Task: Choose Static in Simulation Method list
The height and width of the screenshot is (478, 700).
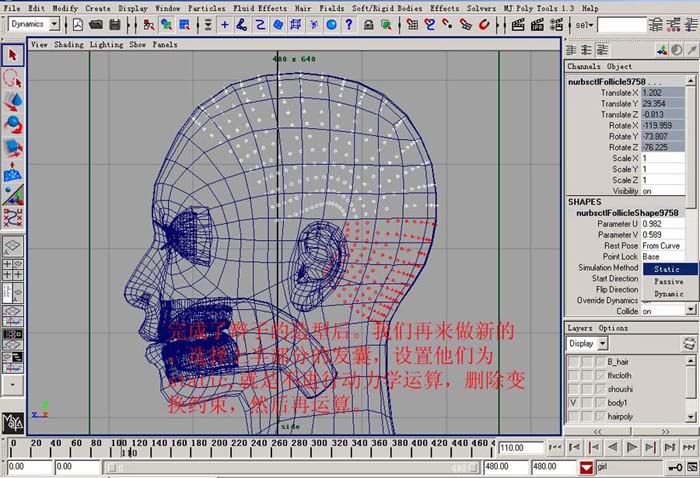Action: tap(670, 269)
